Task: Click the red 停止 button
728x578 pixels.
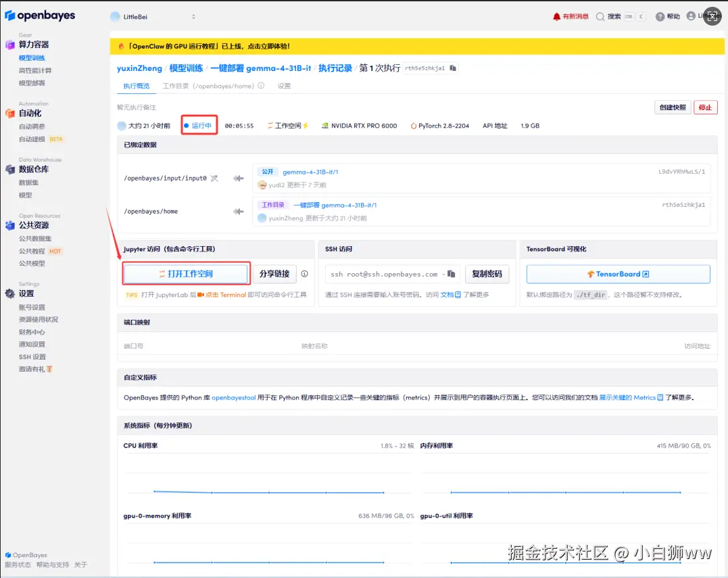Action: (x=705, y=107)
